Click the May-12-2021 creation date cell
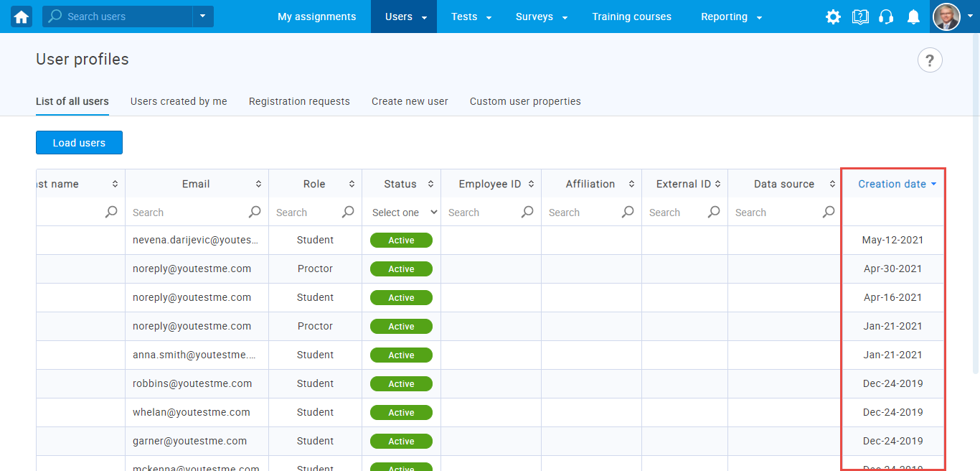The image size is (980, 471). (892, 240)
